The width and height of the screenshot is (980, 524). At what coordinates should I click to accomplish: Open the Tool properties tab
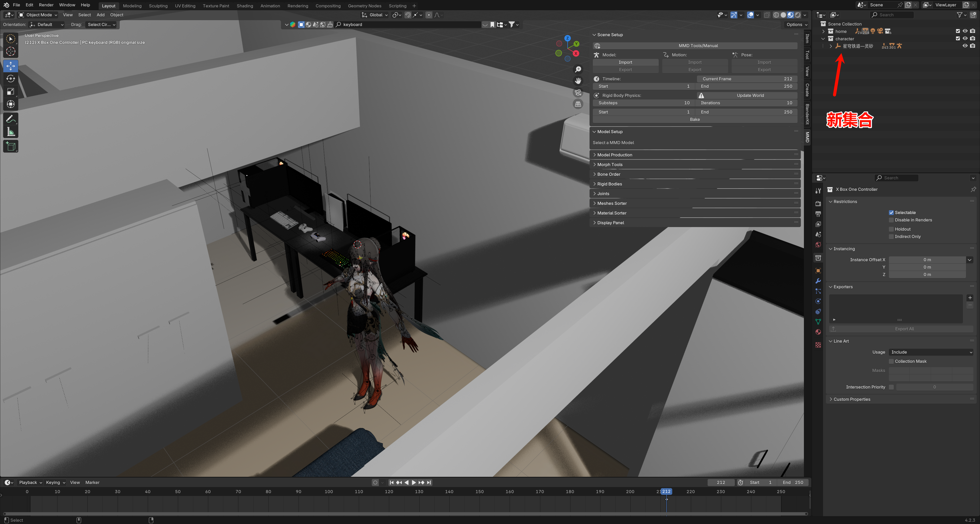[x=818, y=191]
